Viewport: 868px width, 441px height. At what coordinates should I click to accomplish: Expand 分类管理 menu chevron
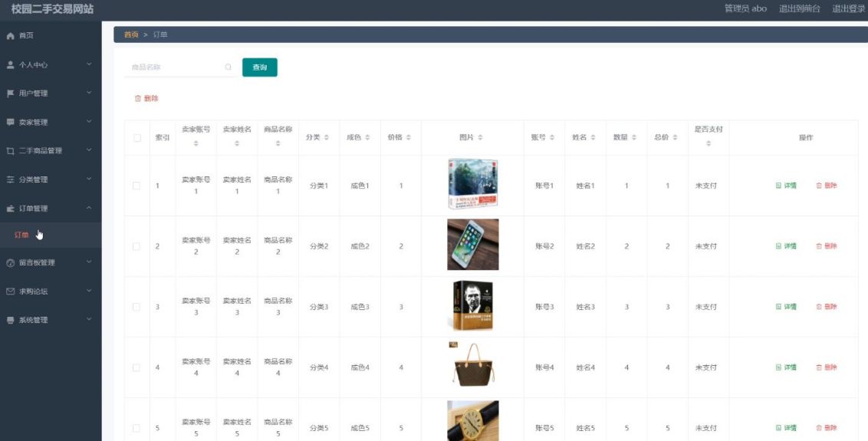[89, 179]
